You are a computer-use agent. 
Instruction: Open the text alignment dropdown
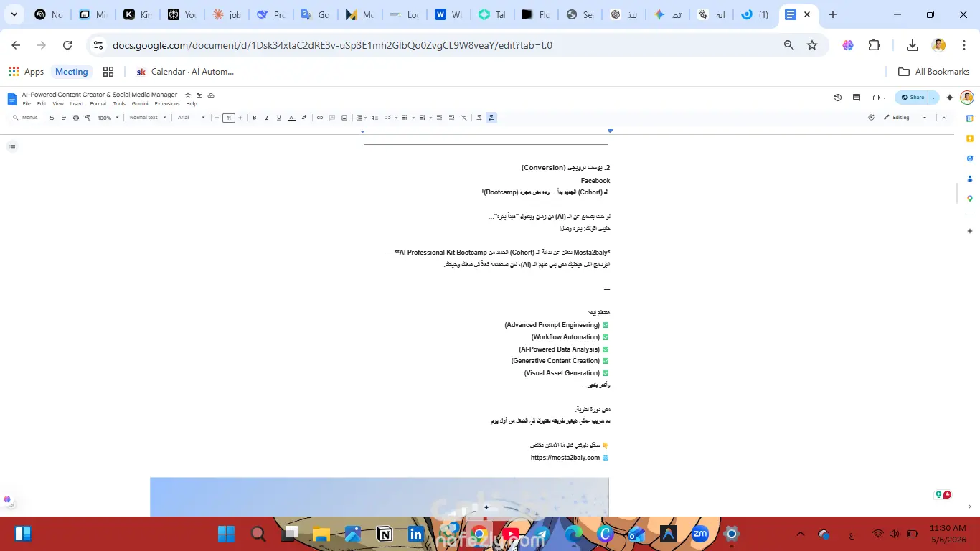(362, 118)
